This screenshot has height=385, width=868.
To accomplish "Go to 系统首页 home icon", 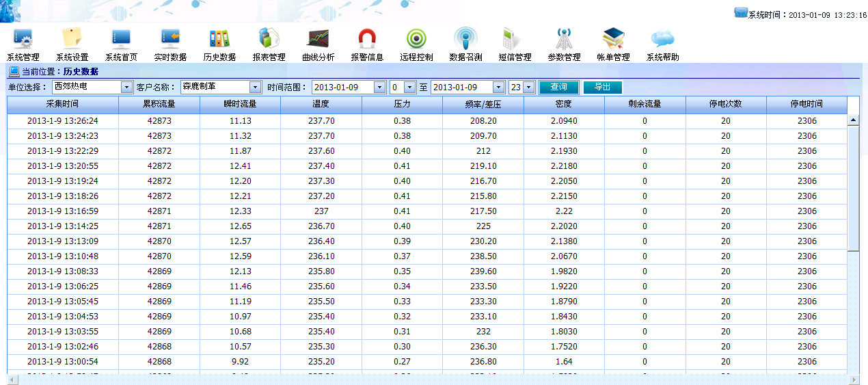I will [x=121, y=38].
